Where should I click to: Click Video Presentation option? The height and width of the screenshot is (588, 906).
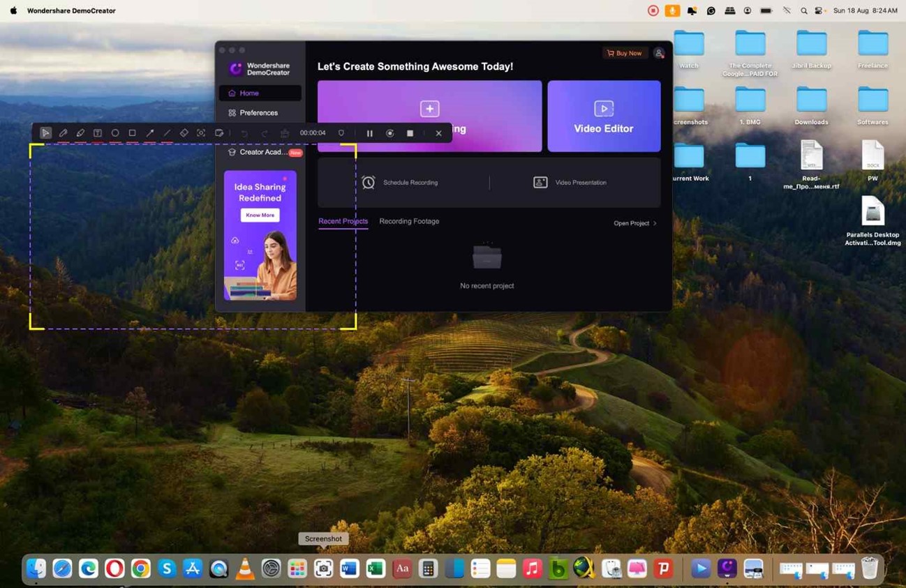570,183
